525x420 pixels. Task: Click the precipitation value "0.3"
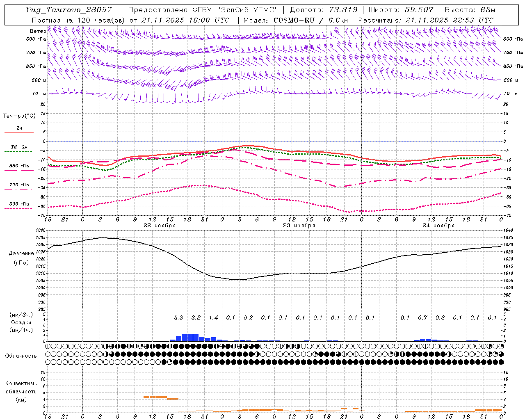pyautogui.click(x=440, y=317)
